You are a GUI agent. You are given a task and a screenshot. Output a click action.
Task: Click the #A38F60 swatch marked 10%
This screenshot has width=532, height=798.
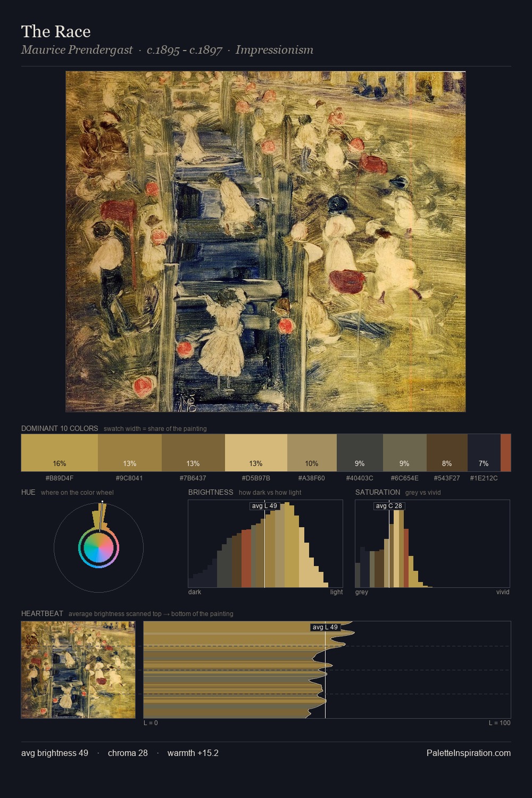(312, 453)
